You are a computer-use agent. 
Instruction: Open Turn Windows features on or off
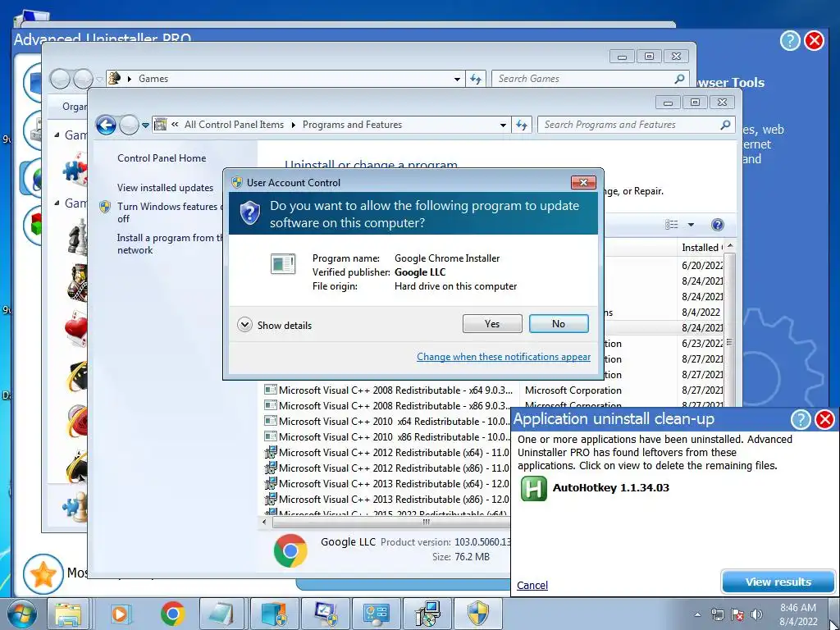(167, 212)
